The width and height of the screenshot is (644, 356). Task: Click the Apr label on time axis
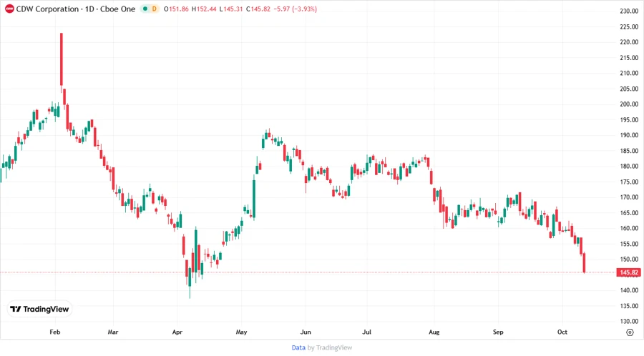click(177, 332)
